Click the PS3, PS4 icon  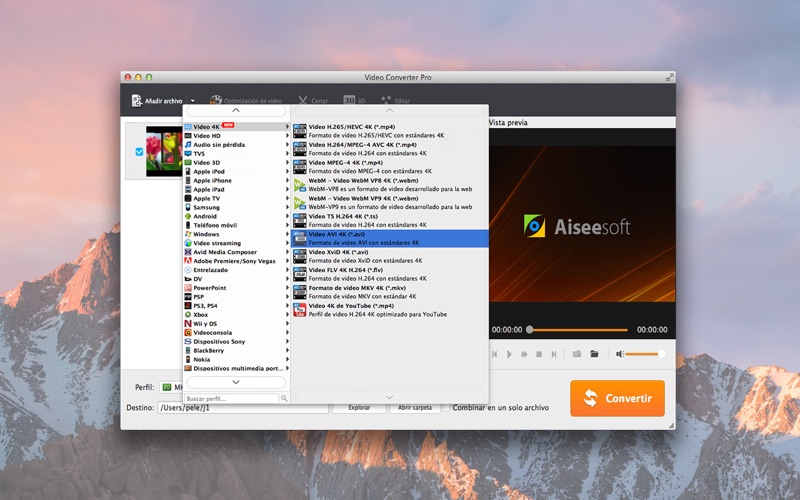188,306
